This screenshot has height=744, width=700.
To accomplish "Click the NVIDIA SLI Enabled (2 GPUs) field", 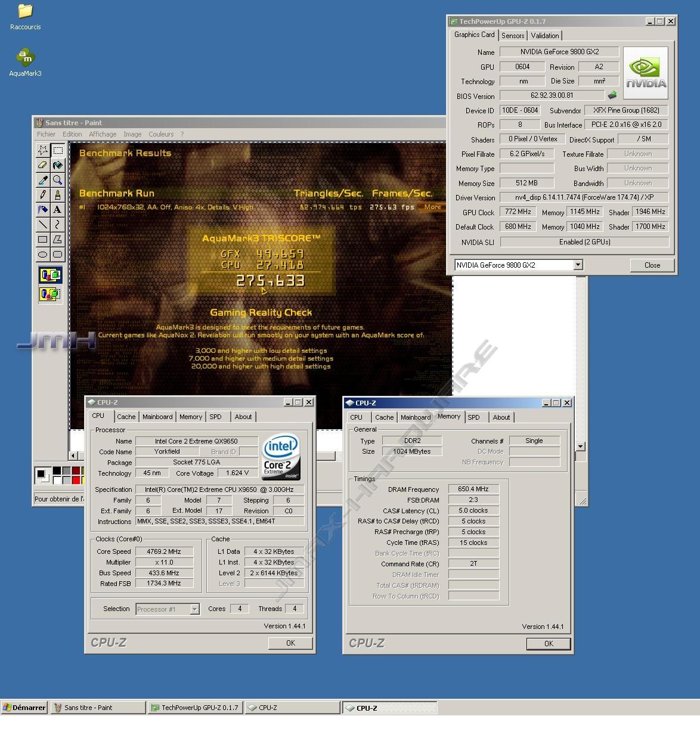I will click(x=584, y=242).
